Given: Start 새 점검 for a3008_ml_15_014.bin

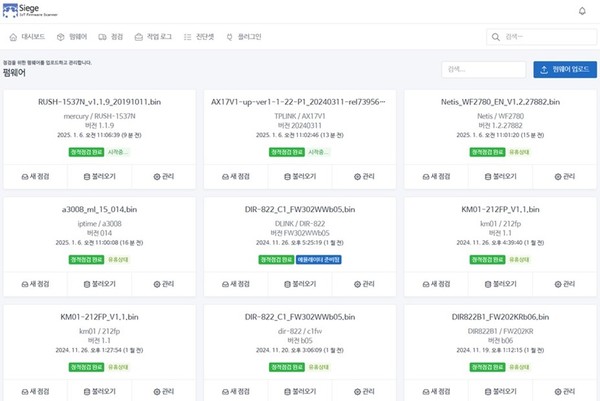Looking at the screenshot, I should point(36,284).
